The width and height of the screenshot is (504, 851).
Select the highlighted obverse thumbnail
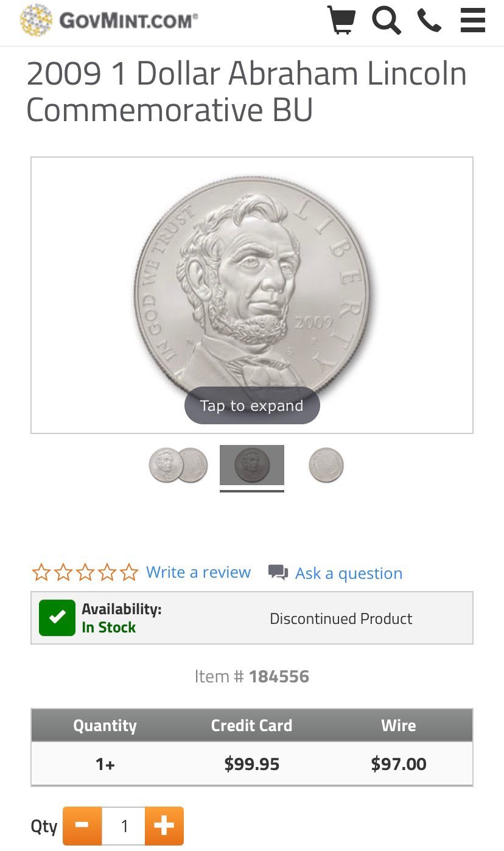(x=252, y=465)
